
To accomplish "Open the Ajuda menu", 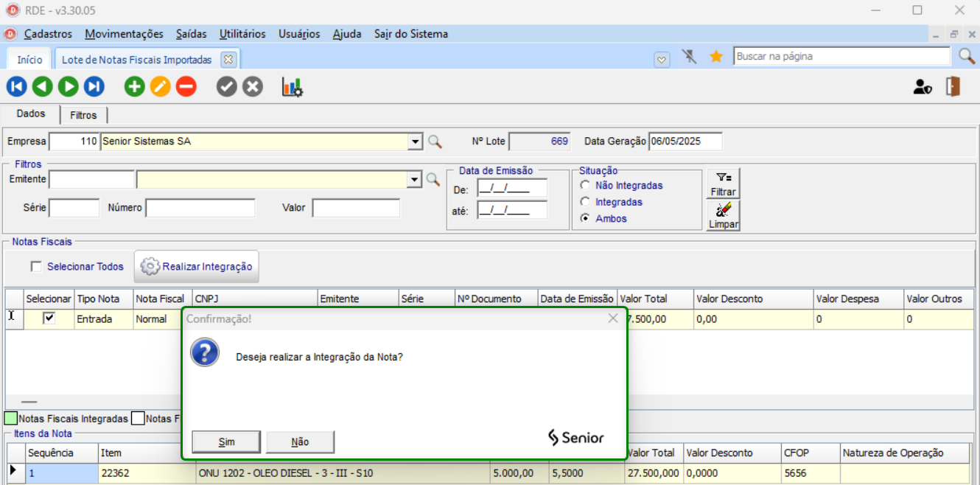I will click(x=347, y=34).
